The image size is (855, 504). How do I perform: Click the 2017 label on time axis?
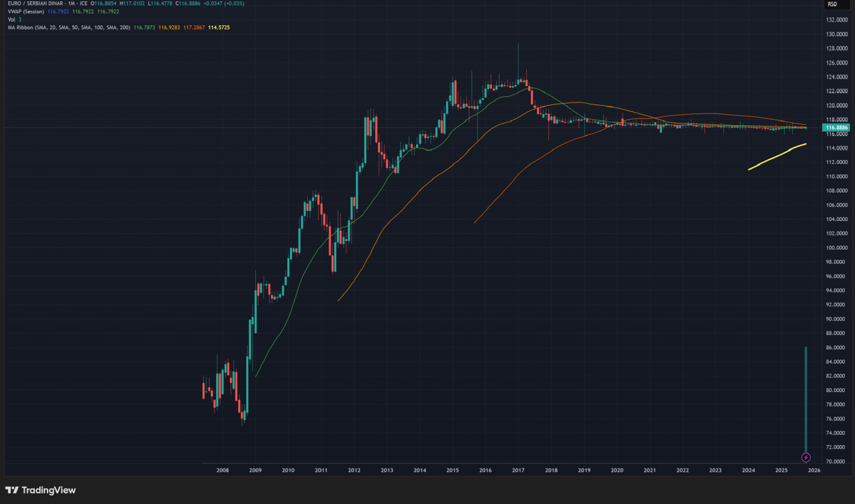518,470
